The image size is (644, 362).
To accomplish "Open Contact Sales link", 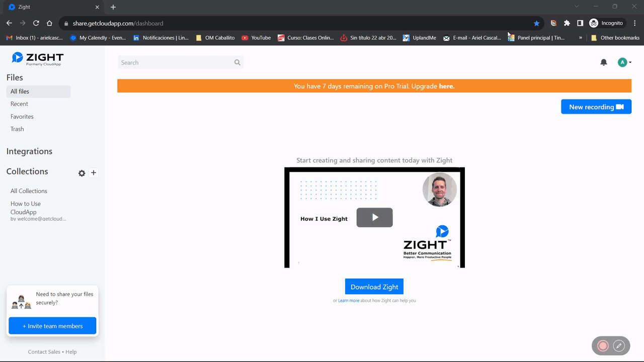I will click(x=44, y=352).
